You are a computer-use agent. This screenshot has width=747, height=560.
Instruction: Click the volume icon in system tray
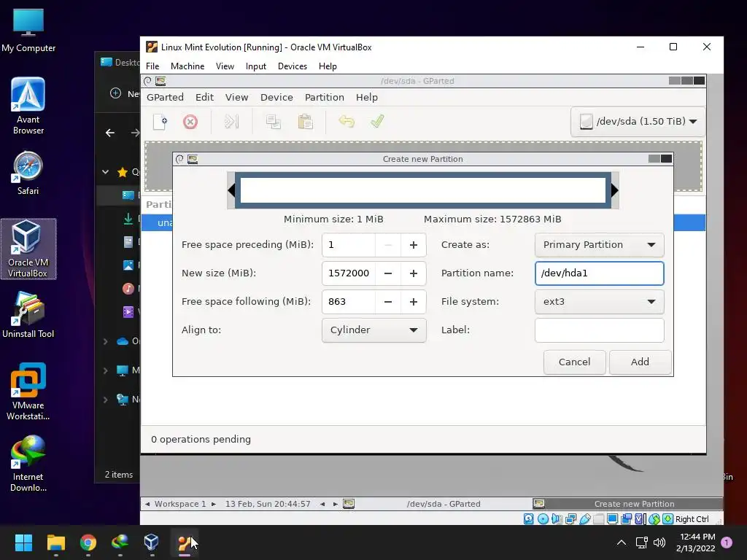pos(659,542)
